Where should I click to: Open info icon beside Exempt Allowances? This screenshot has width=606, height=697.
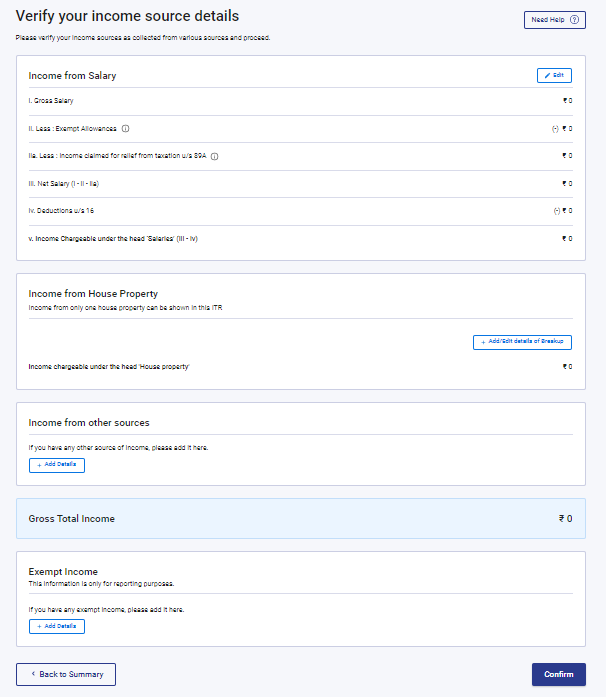coord(126,129)
